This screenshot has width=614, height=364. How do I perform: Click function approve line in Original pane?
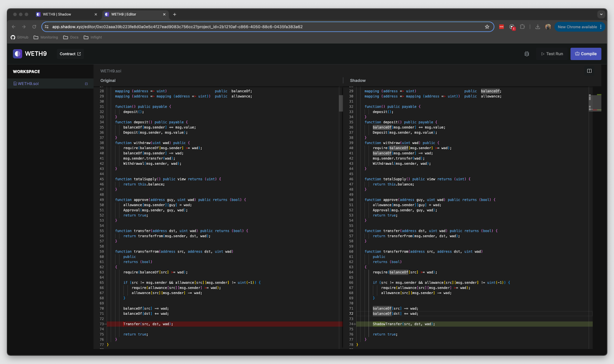[180, 200]
